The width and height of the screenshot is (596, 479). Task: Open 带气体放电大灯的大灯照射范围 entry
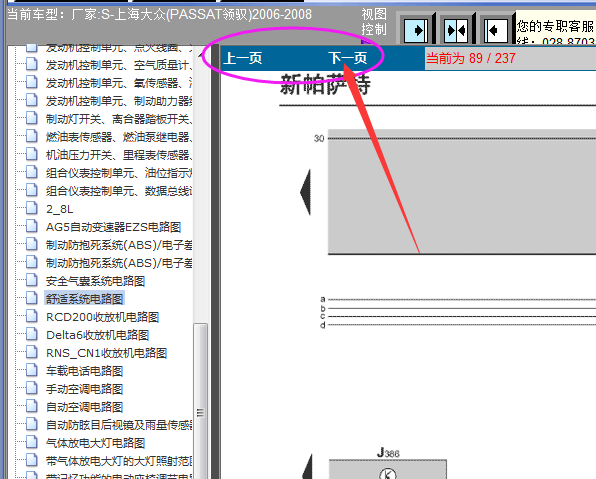pos(119,461)
